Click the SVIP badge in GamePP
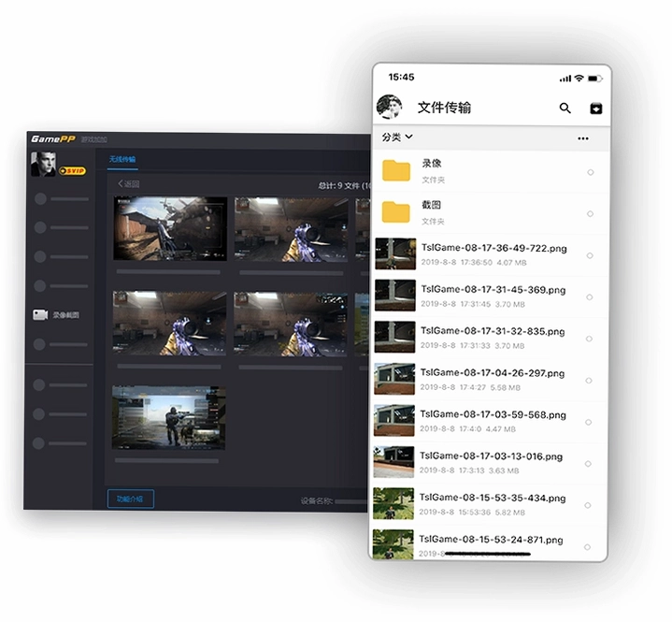The width and height of the screenshot is (672, 622). tap(72, 171)
